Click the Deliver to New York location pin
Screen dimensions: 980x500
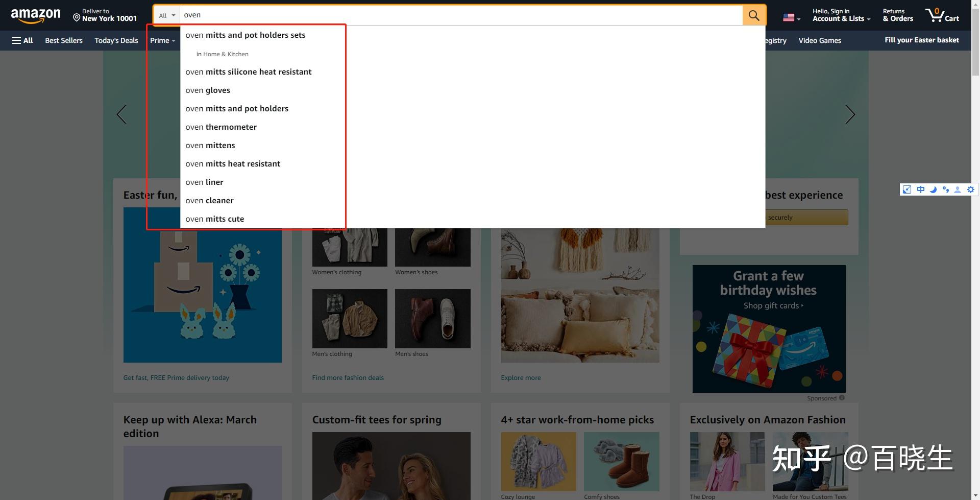point(77,18)
